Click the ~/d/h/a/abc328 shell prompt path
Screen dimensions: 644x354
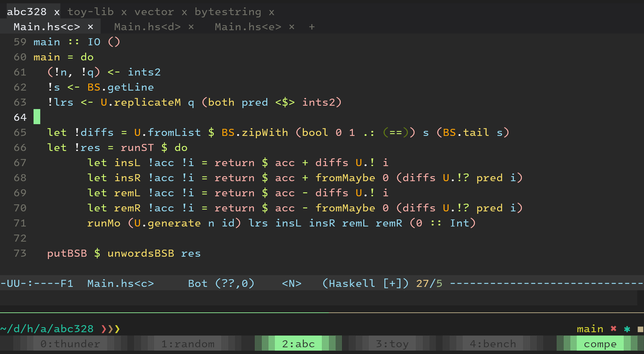pos(47,329)
